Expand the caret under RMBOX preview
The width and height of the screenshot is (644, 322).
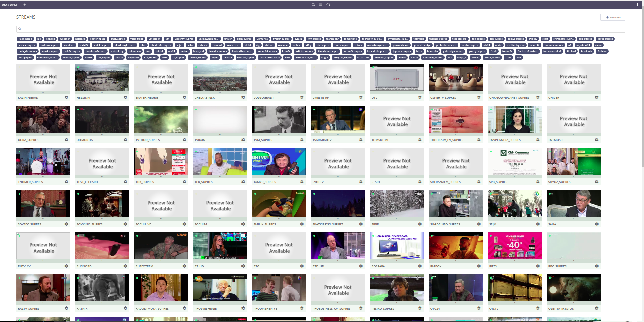tap(456, 261)
